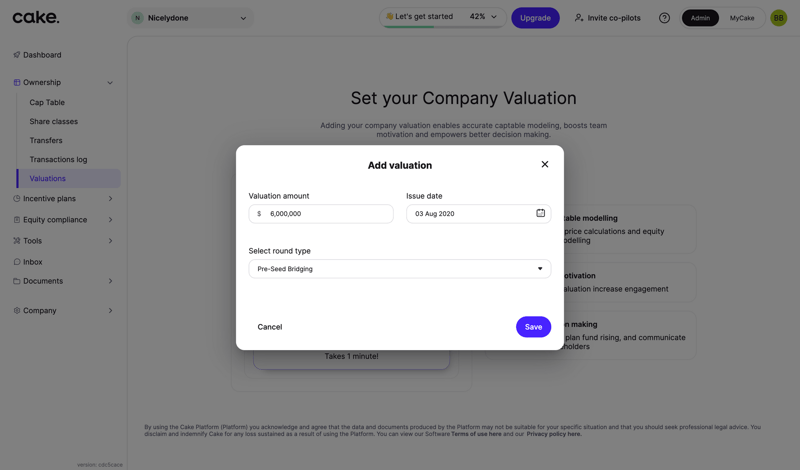Open the Select round type dropdown
The width and height of the screenshot is (800, 470).
click(x=399, y=269)
